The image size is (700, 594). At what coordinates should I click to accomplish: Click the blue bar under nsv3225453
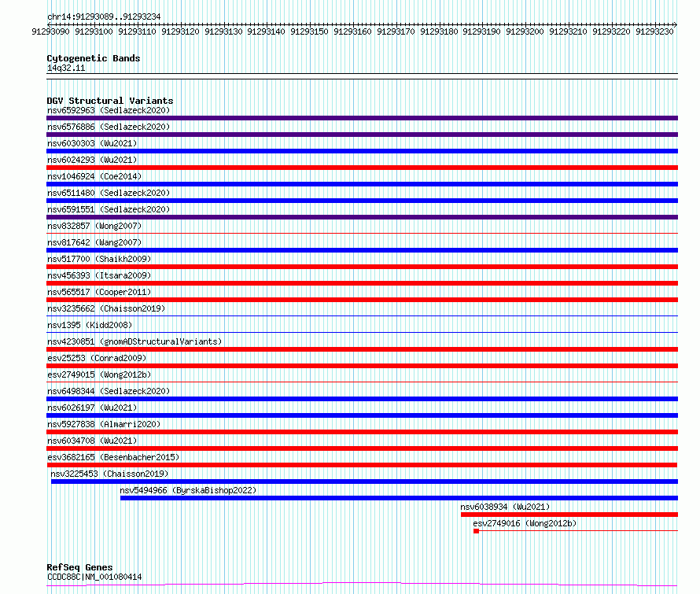(364, 481)
